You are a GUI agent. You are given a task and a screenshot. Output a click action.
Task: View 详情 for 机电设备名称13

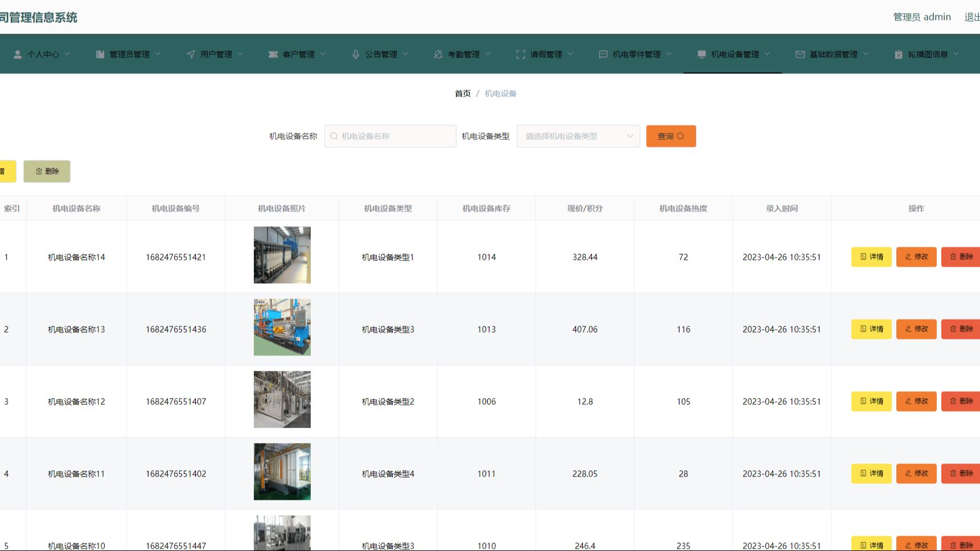coord(871,329)
